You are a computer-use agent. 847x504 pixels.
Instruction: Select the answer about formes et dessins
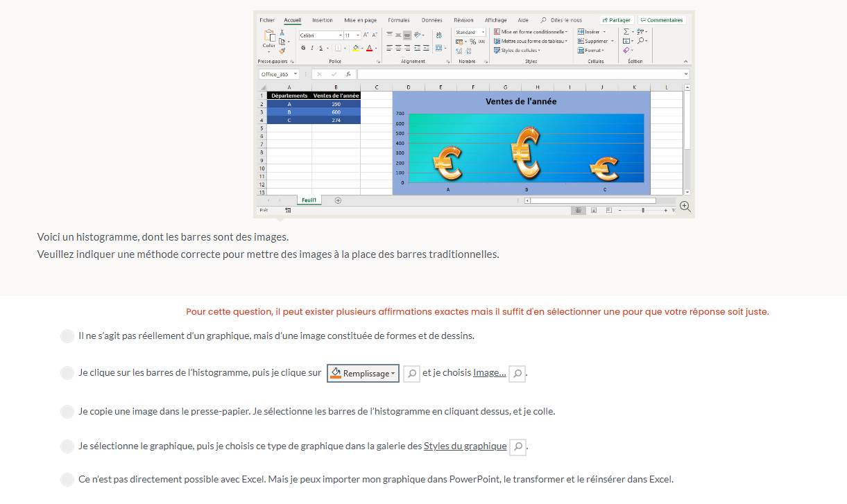(x=67, y=336)
